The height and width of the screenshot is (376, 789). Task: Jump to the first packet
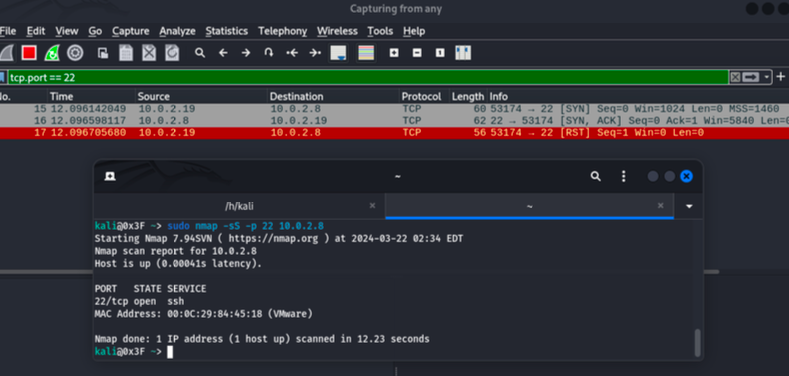click(292, 53)
